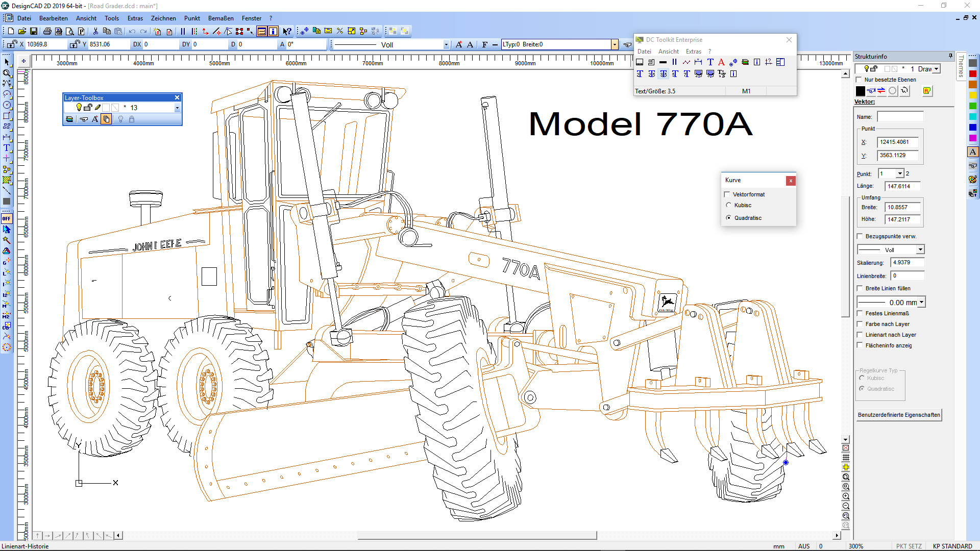Expand the LTyp:0 Breite:0 dropdown
Screen dimensions: 980x551
(x=615, y=44)
